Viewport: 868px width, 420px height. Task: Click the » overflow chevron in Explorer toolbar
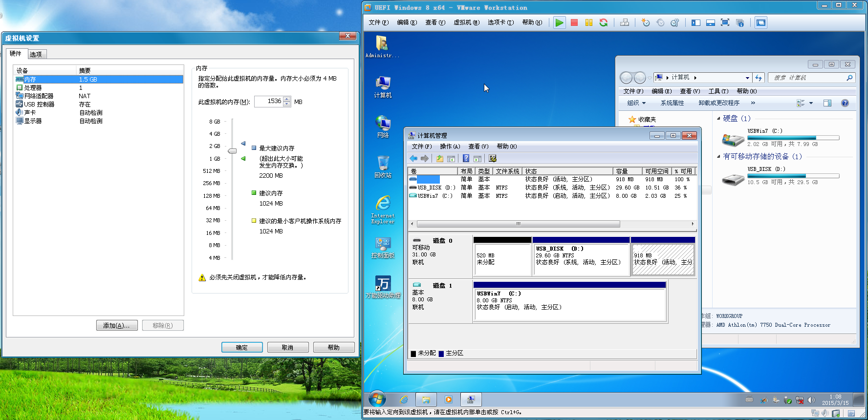pos(753,103)
